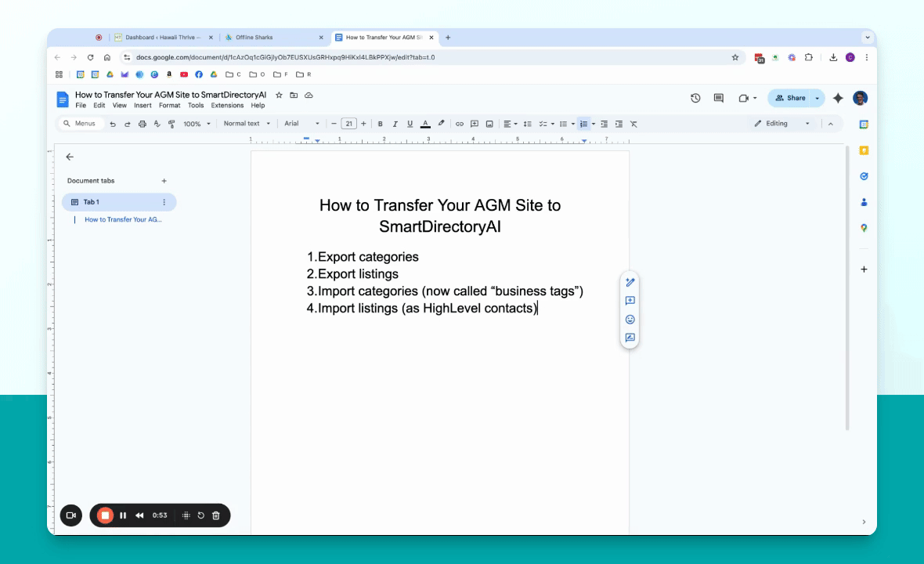Viewport: 924px width, 564px height.
Task: Hide the menus with collapse arrow
Action: click(830, 124)
